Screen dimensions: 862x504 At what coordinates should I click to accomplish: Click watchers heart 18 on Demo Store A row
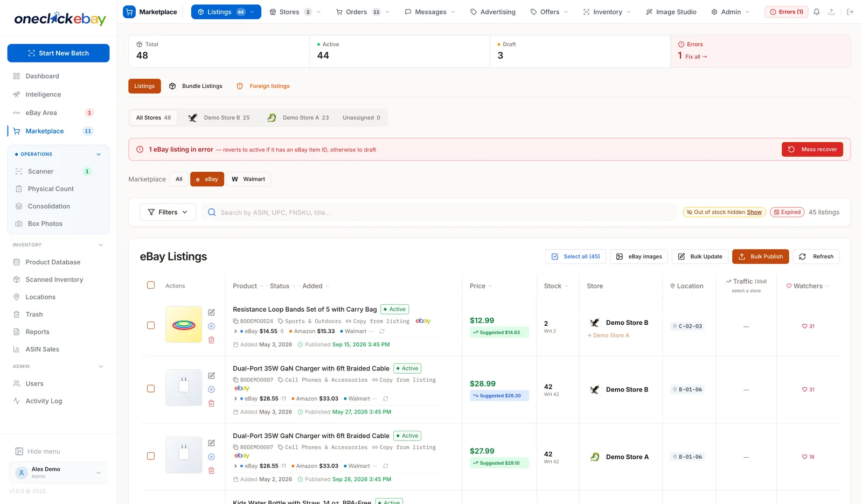point(808,457)
